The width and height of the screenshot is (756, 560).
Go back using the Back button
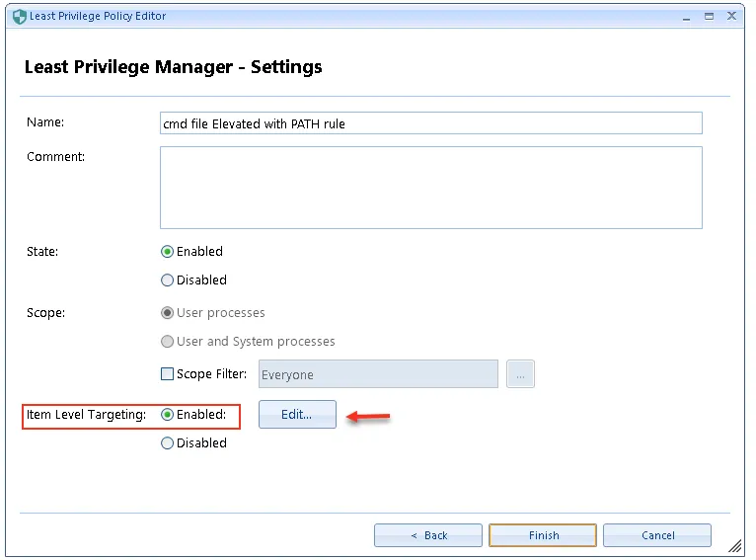point(428,535)
